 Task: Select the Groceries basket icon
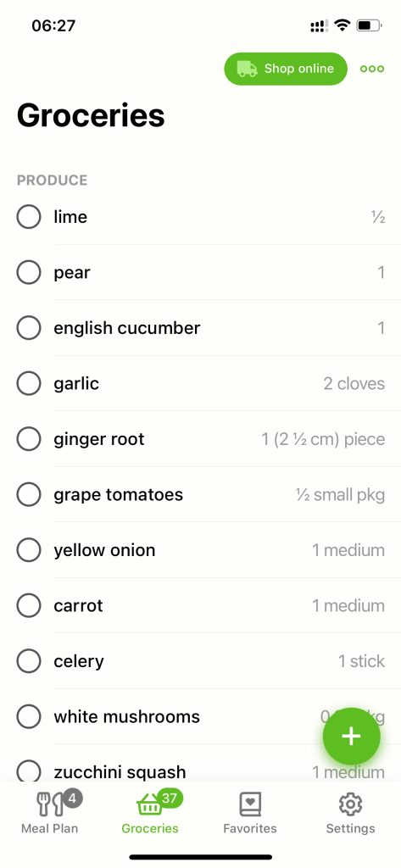point(149,804)
